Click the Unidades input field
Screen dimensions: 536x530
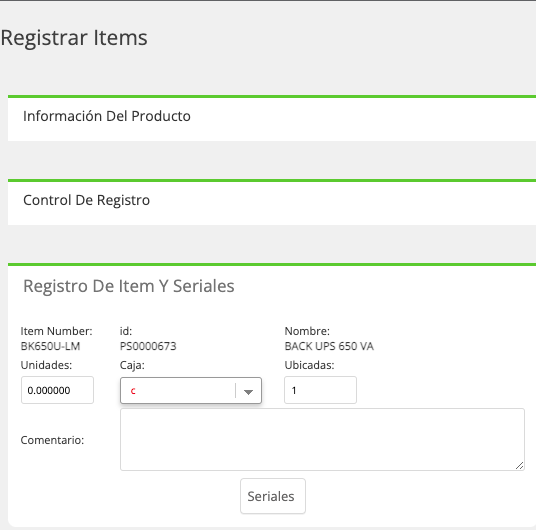click(57, 390)
